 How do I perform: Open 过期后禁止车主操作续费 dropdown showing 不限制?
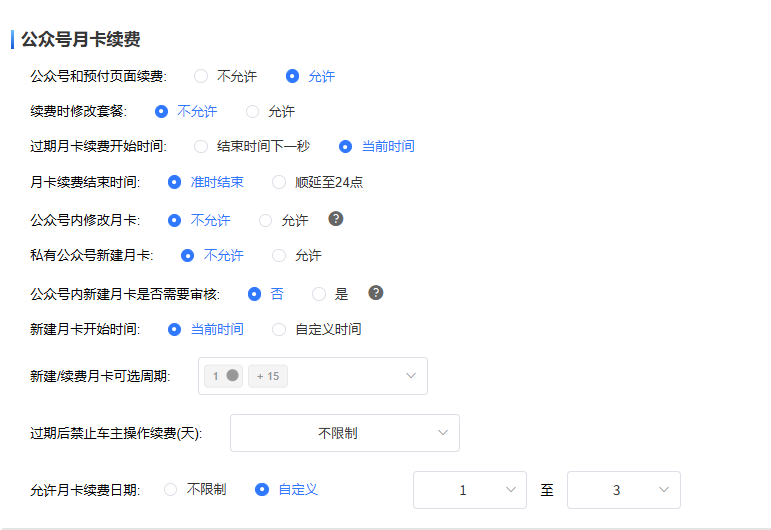(x=345, y=433)
